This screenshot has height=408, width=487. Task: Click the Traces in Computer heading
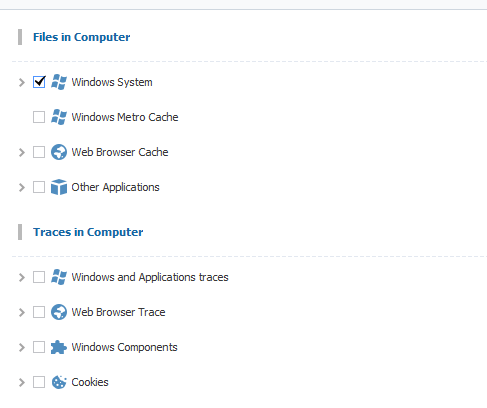coord(88,232)
